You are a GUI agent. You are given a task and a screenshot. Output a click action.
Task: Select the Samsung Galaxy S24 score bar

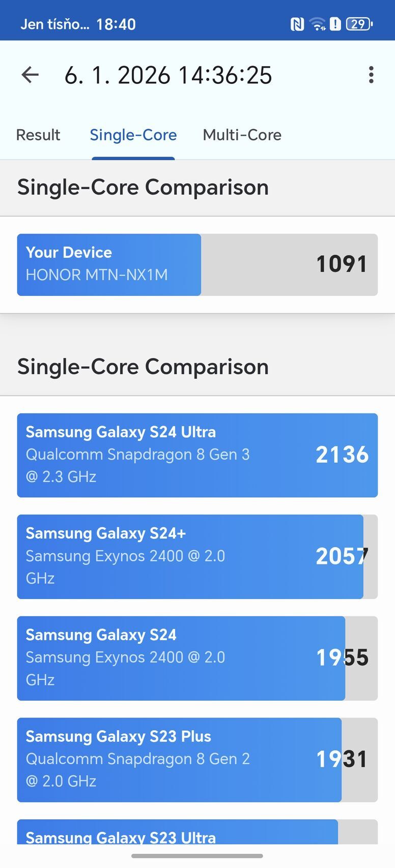click(x=197, y=657)
